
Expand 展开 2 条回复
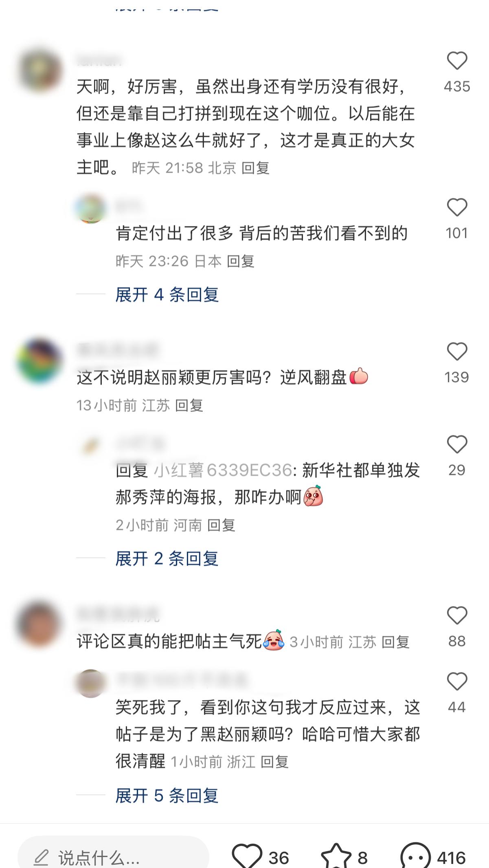(x=167, y=558)
